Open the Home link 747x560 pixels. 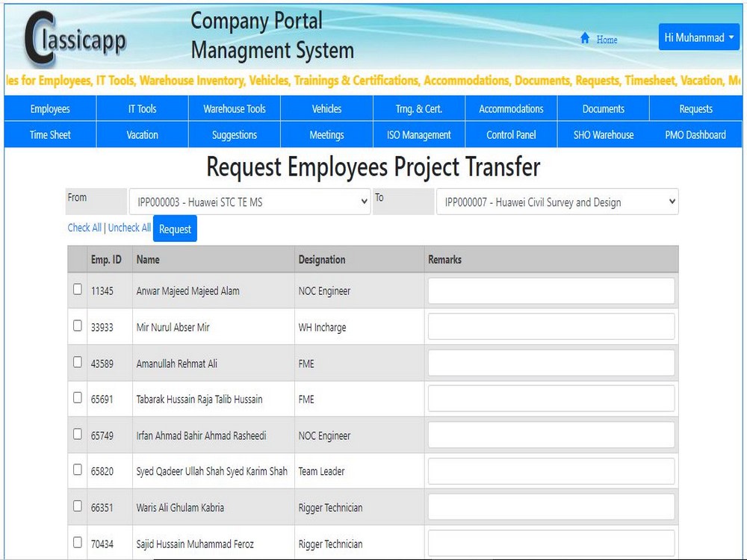pyautogui.click(x=607, y=40)
